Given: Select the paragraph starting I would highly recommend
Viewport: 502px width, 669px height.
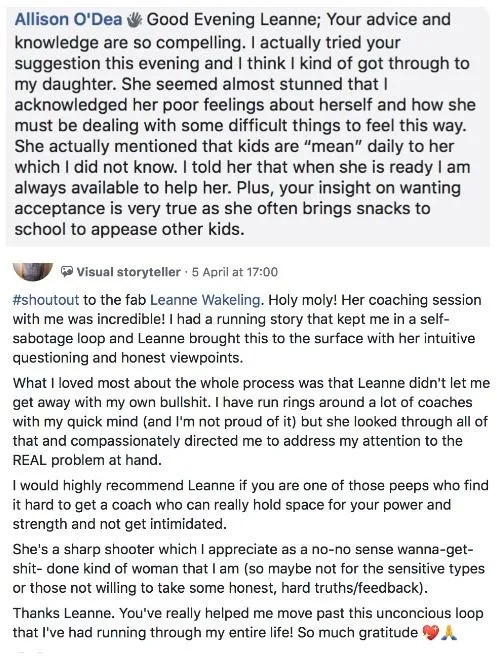Looking at the screenshot, I should click(251, 505).
